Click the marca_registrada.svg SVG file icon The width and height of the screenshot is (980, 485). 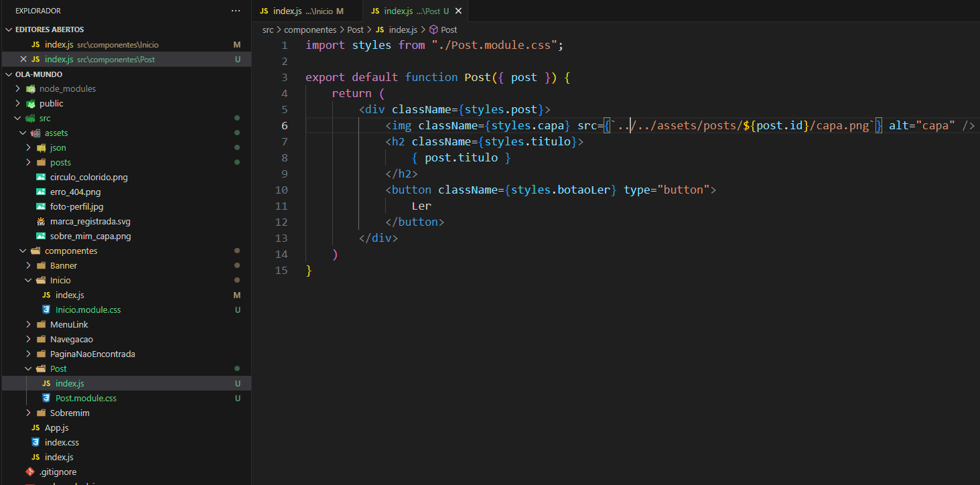40,221
